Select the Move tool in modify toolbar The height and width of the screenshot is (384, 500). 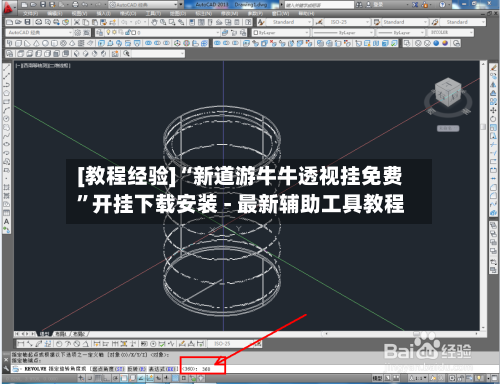(493, 110)
